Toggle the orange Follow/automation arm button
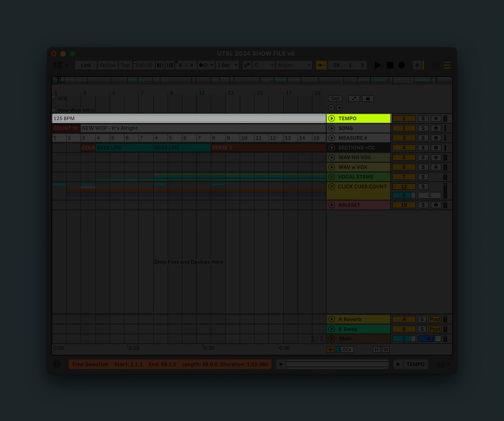This screenshot has width=504, height=421. [321, 65]
